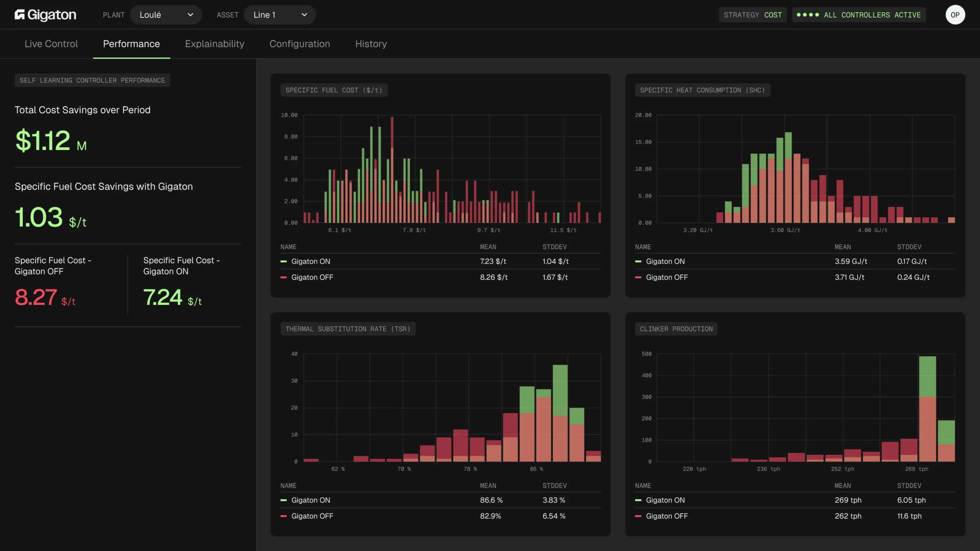
Task: Open the OP user avatar menu
Action: tap(955, 15)
